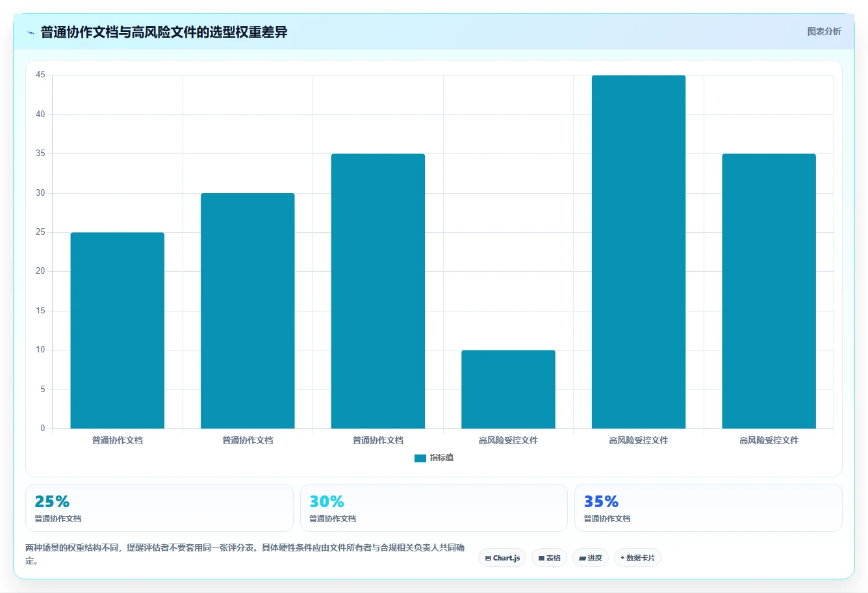
Task: Click the 进度 tag
Action: [591, 558]
